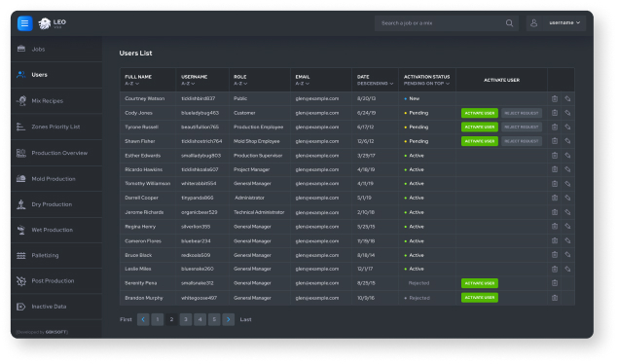This screenshot has height=364, width=618.
Task: Go to next page with right arrow
Action: (228, 319)
